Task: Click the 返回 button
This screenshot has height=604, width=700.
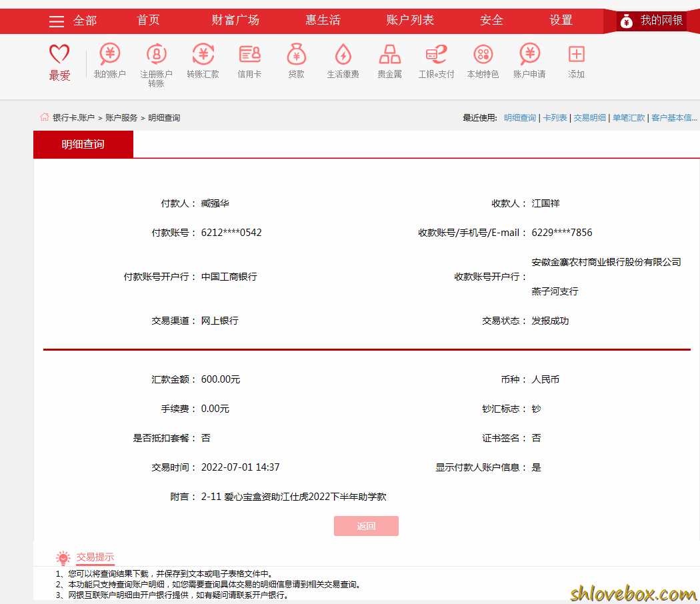Action: (x=366, y=526)
